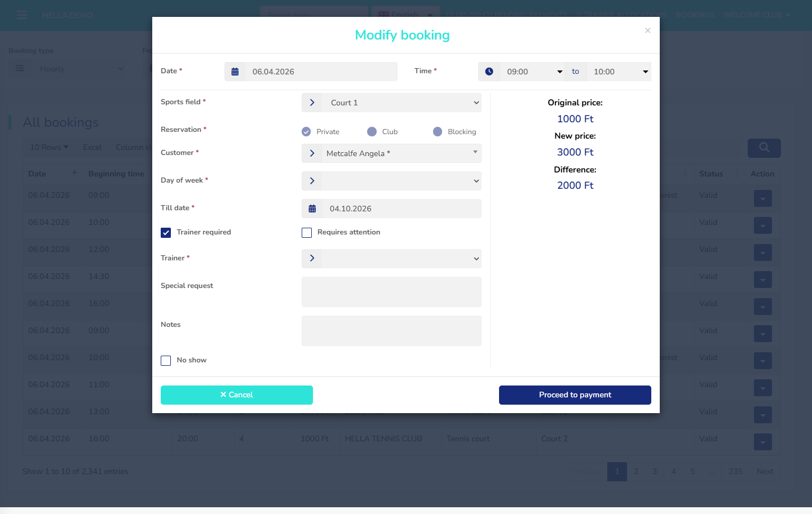Image resolution: width=812 pixels, height=514 pixels.
Task: Click the new price 3000 Ft value
Action: click(x=575, y=152)
